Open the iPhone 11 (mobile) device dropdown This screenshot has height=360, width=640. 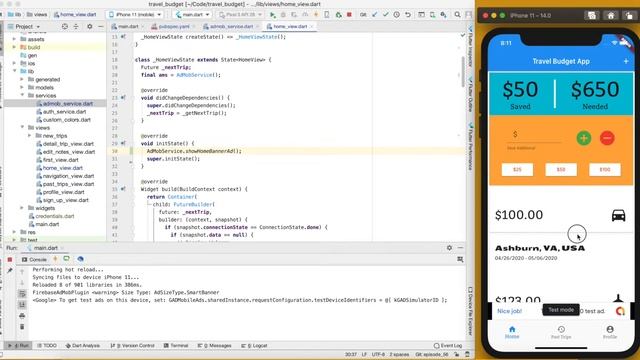[135, 15]
